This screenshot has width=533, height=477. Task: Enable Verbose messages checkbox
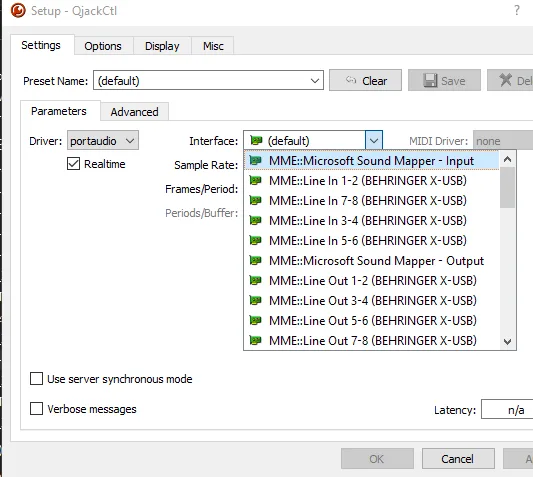tap(36, 409)
